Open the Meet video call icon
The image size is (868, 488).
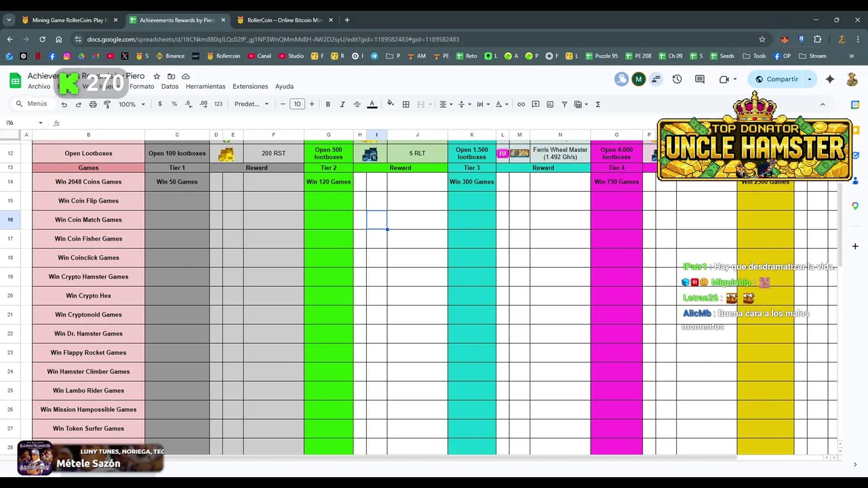[x=724, y=79]
